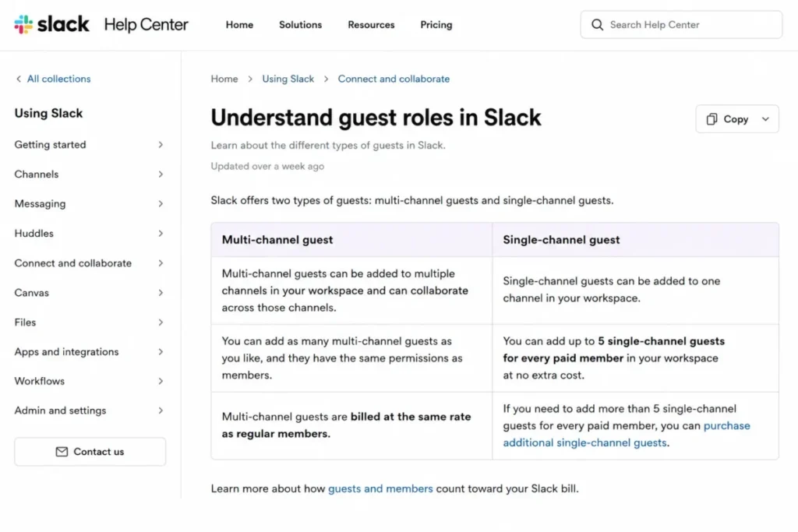The height and width of the screenshot is (532, 798).
Task: Open the Pricing menu item
Action: [436, 25]
